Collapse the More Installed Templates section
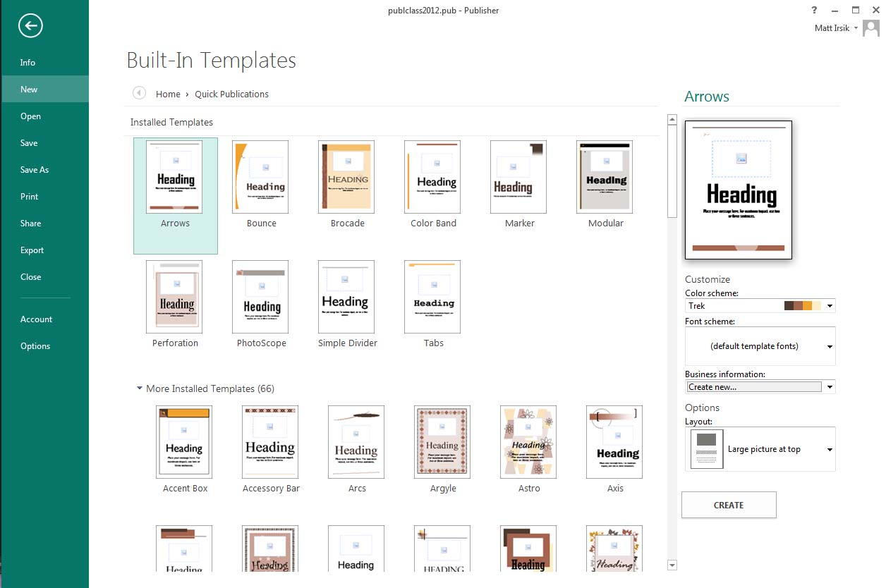Screen dimensions: 886x588 coord(139,388)
